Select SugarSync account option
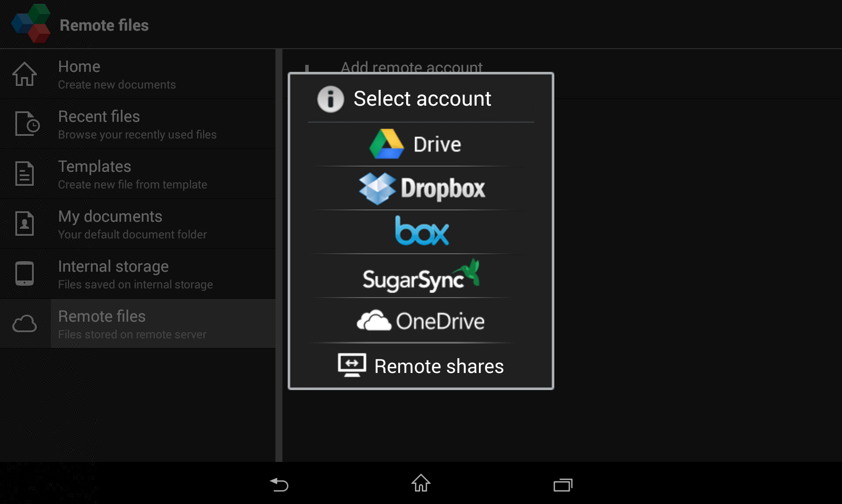 [420, 276]
